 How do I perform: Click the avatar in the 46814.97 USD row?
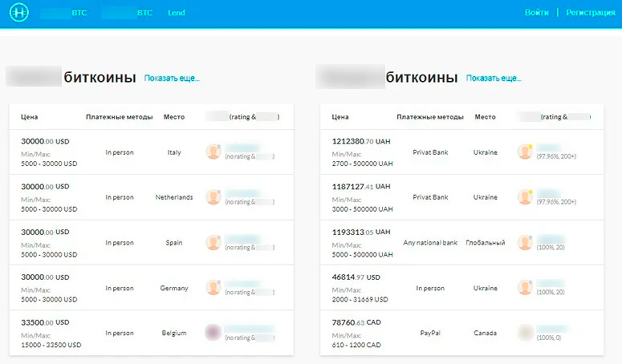pyautogui.click(x=525, y=287)
